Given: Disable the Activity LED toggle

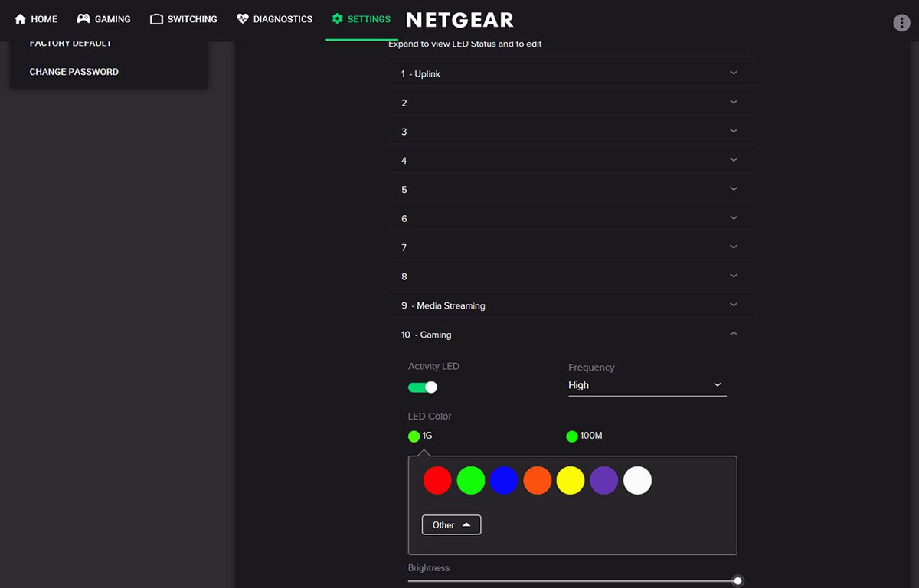Looking at the screenshot, I should coord(423,387).
